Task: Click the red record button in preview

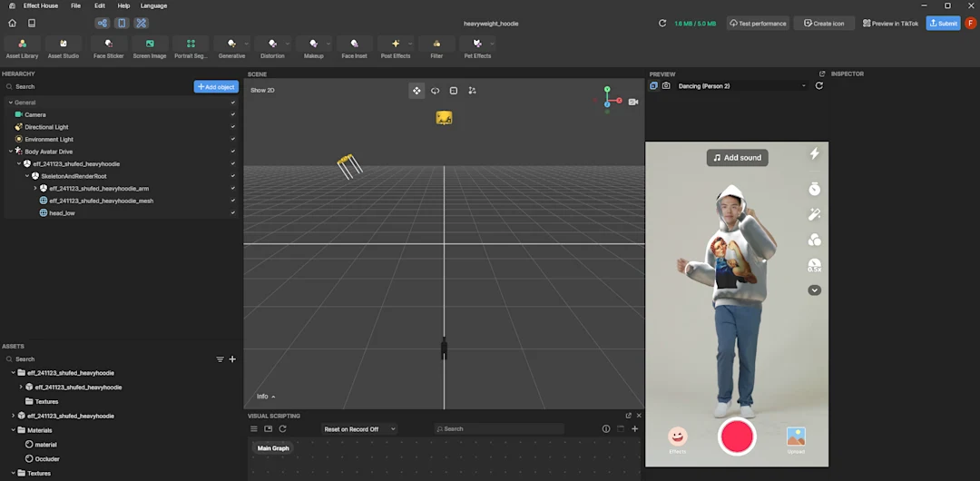Action: (738, 436)
